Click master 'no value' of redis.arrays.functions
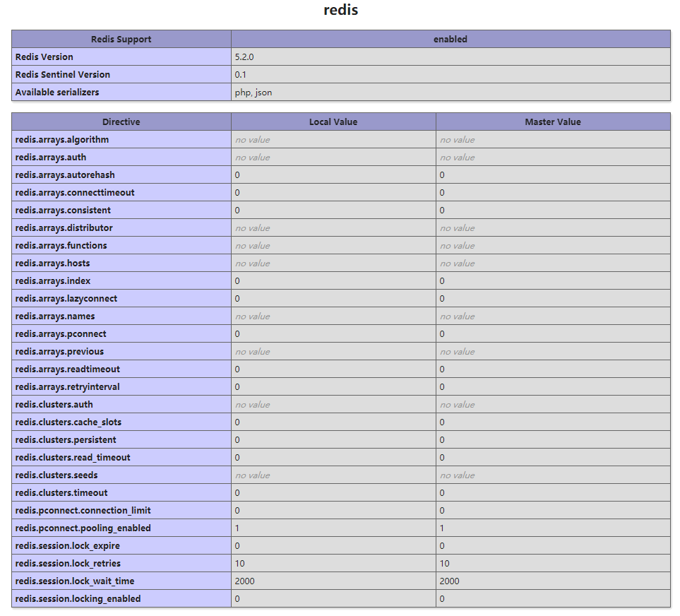Image resolution: width=680 pixels, height=616 pixels. click(457, 246)
